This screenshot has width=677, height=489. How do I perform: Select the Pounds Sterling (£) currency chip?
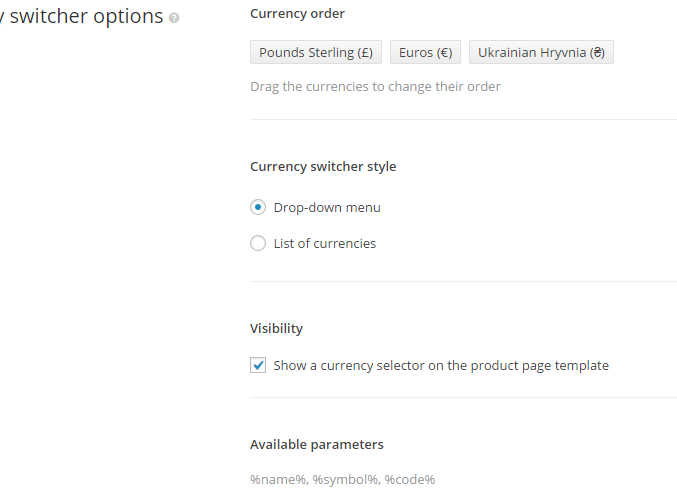coord(316,52)
